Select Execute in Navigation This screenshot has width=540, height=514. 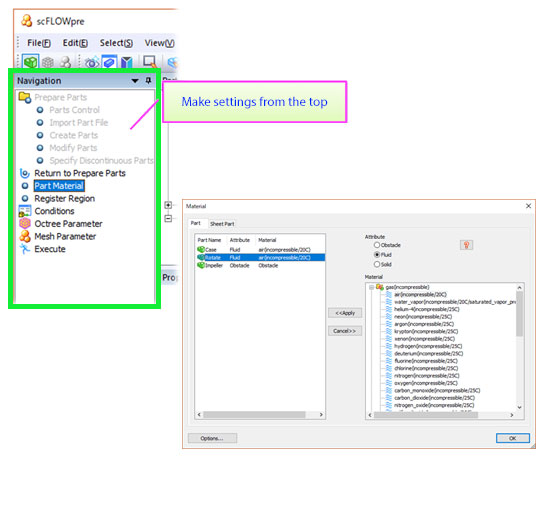point(50,249)
